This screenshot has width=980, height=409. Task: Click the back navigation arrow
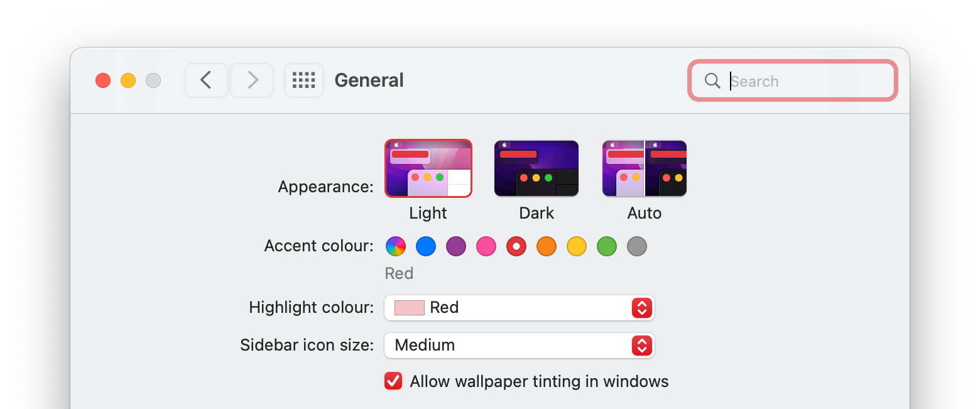(206, 80)
